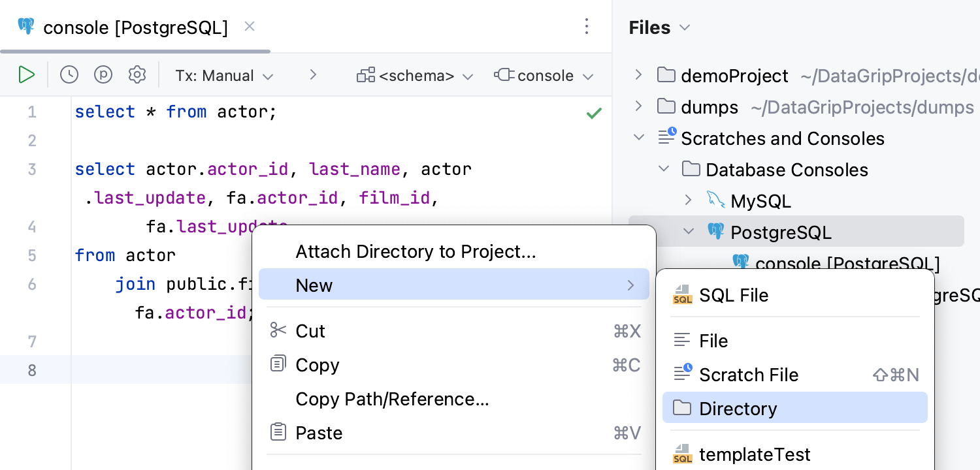Click 'select * from actor;' code line

point(176,112)
